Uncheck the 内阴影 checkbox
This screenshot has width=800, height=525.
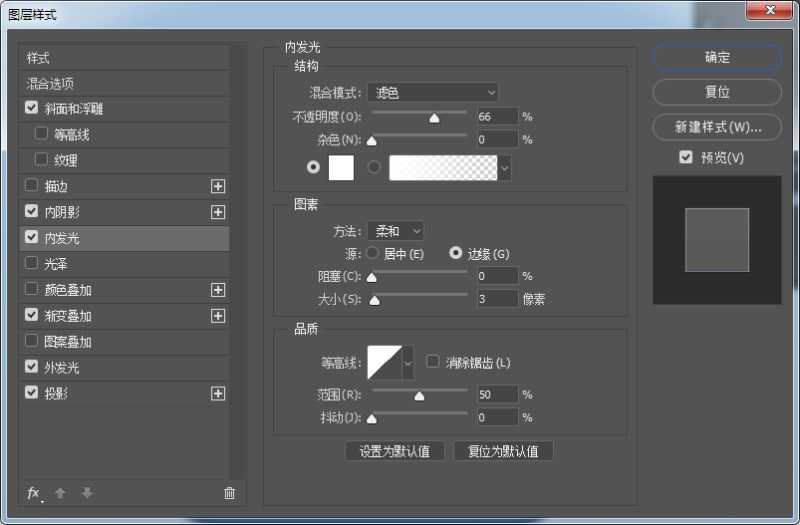click(x=32, y=211)
